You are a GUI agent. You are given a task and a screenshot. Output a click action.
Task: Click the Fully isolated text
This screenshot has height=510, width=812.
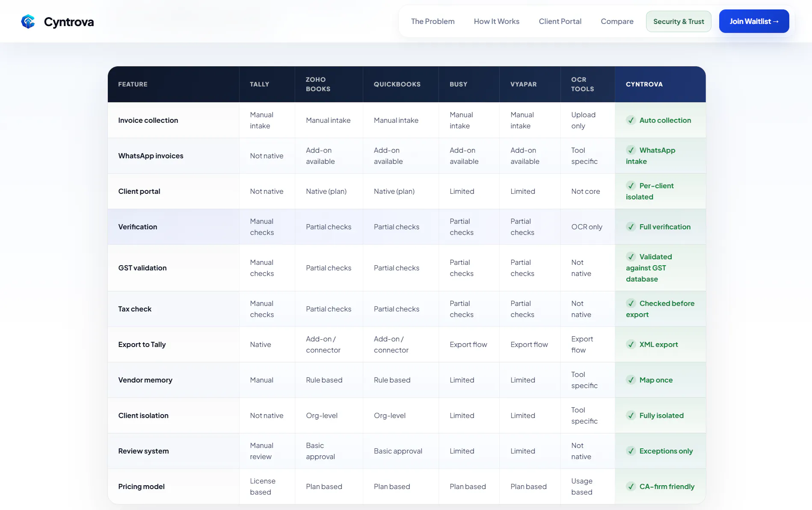click(661, 415)
